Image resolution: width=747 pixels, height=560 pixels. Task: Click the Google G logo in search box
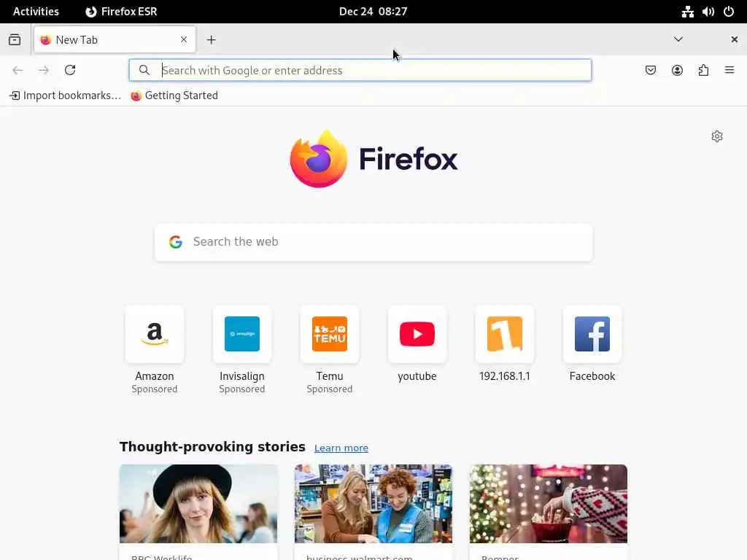(176, 242)
